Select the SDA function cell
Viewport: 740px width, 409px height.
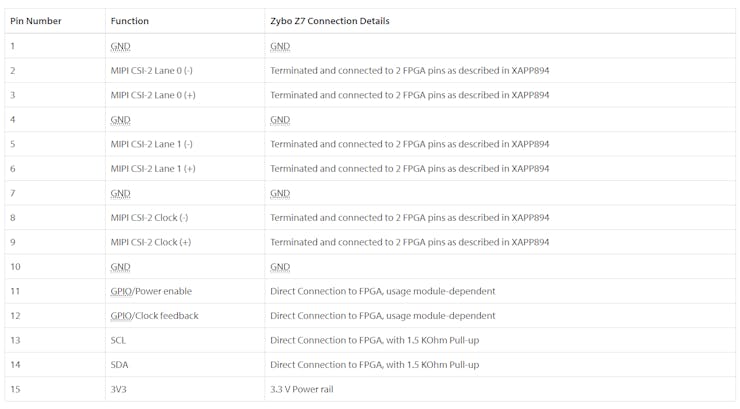click(x=119, y=365)
